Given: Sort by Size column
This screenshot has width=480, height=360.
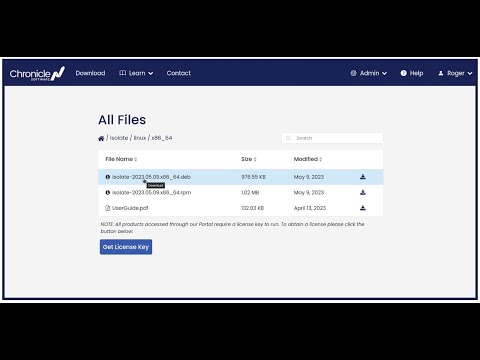Looking at the screenshot, I should tap(249, 159).
